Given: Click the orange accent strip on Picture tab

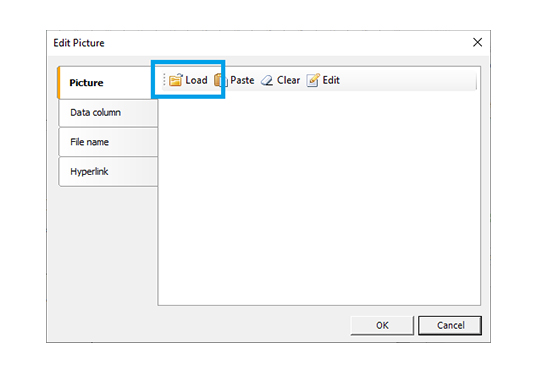Looking at the screenshot, I should coord(59,83).
